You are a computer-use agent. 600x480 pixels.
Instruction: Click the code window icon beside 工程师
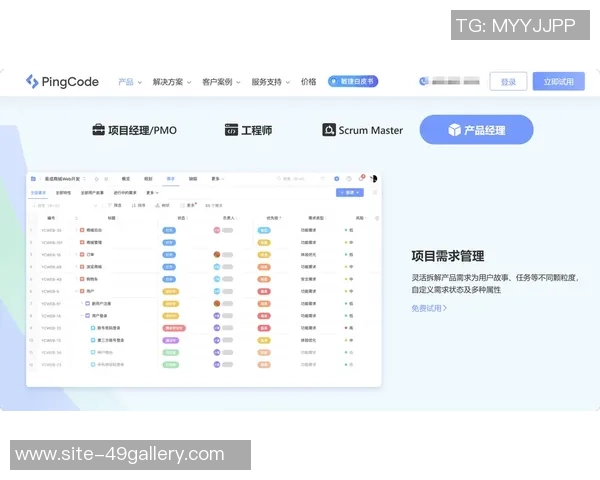tap(231, 130)
